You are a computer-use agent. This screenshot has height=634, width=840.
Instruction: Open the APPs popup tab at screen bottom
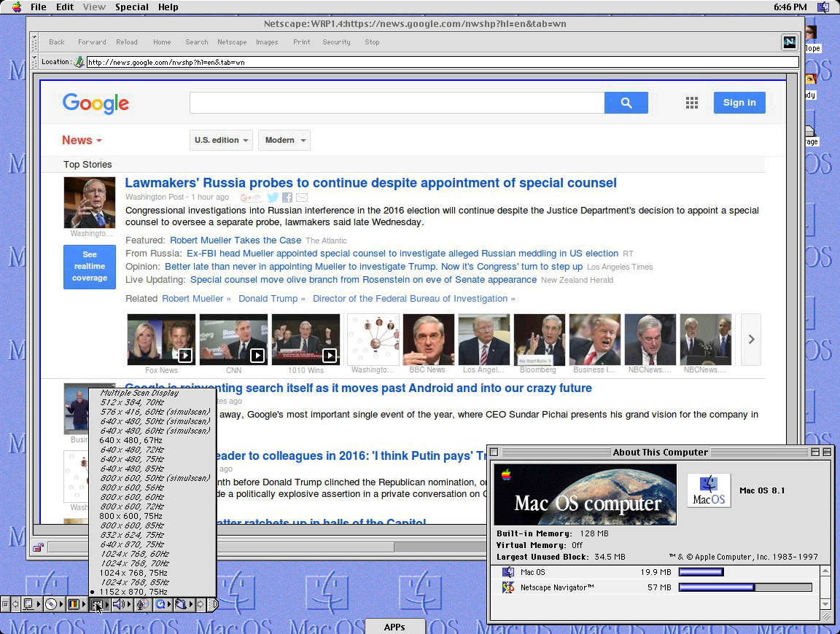tap(394, 627)
